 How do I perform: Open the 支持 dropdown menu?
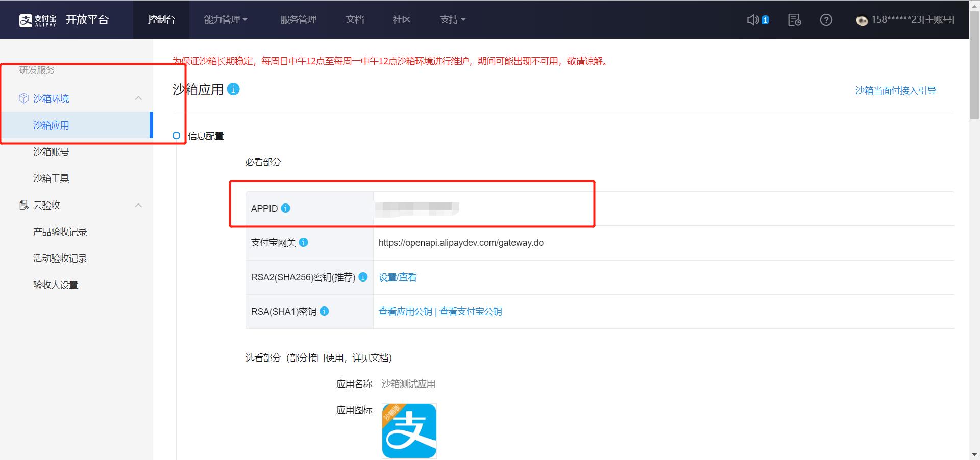coord(453,19)
